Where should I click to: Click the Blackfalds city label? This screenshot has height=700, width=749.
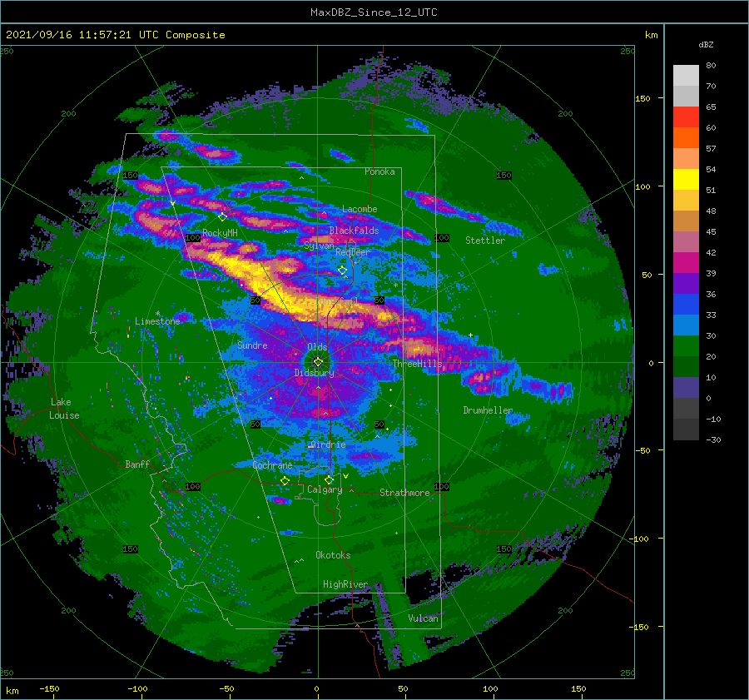(x=354, y=231)
